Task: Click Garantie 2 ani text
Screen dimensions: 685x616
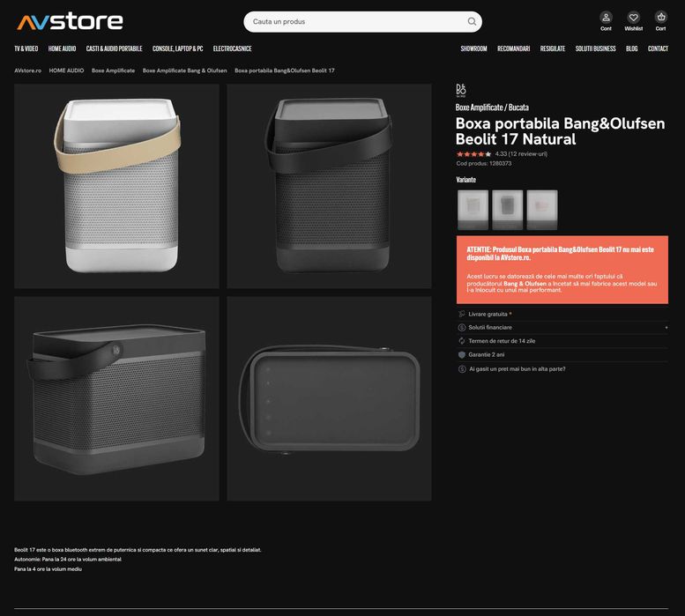Action: click(x=487, y=354)
